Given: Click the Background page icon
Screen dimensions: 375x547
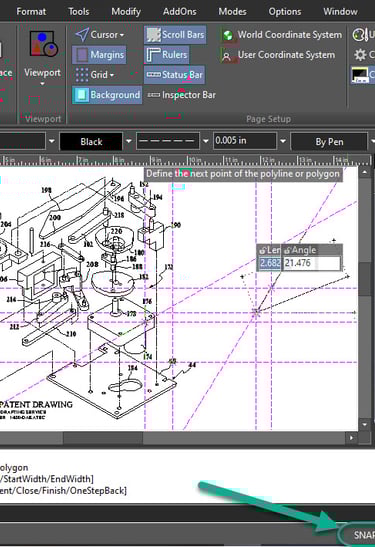Looking at the screenshot, I should click(82, 95).
